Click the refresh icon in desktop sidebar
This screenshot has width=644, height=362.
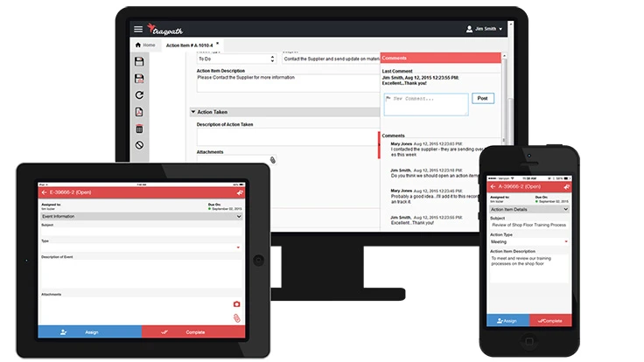pyautogui.click(x=139, y=94)
